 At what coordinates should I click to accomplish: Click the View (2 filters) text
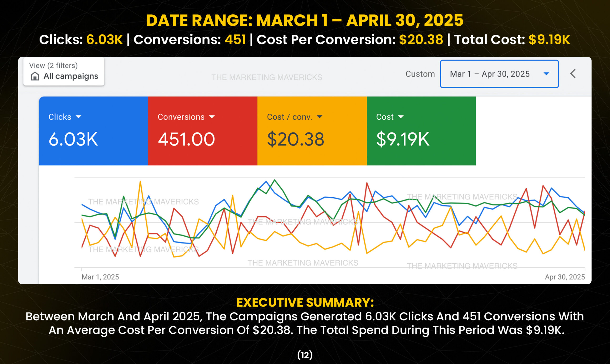53,66
